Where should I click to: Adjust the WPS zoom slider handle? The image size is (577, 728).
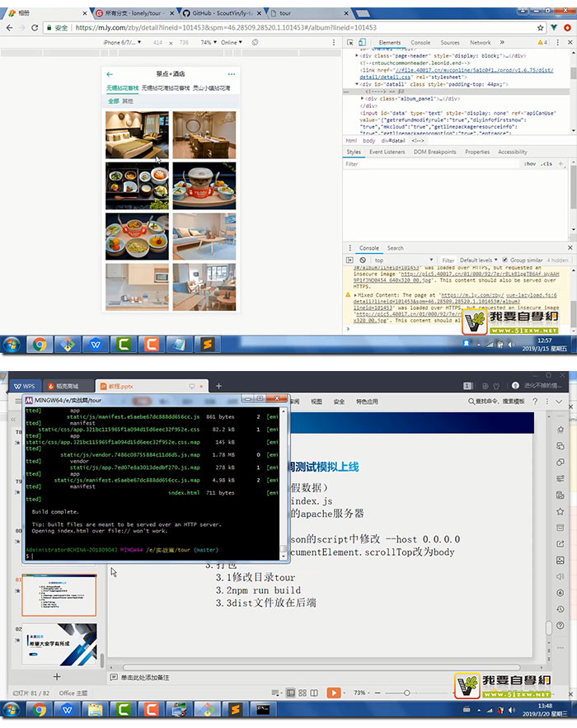point(406,693)
